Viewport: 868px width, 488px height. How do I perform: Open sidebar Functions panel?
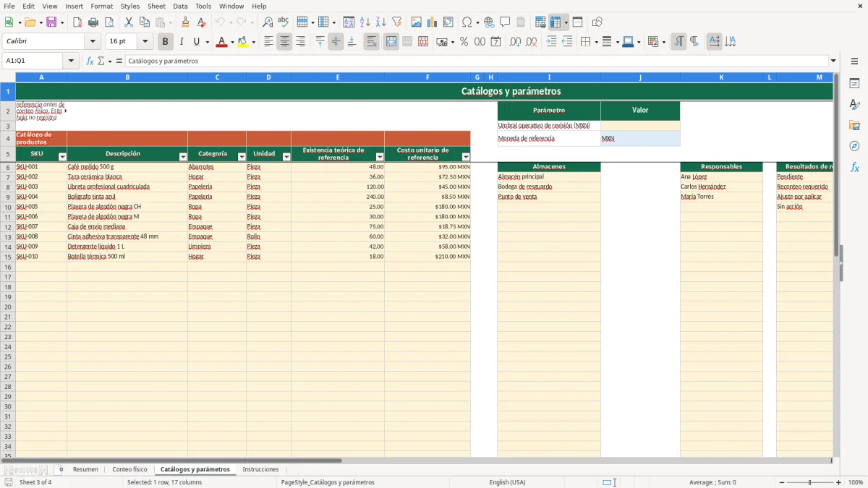coord(854,168)
